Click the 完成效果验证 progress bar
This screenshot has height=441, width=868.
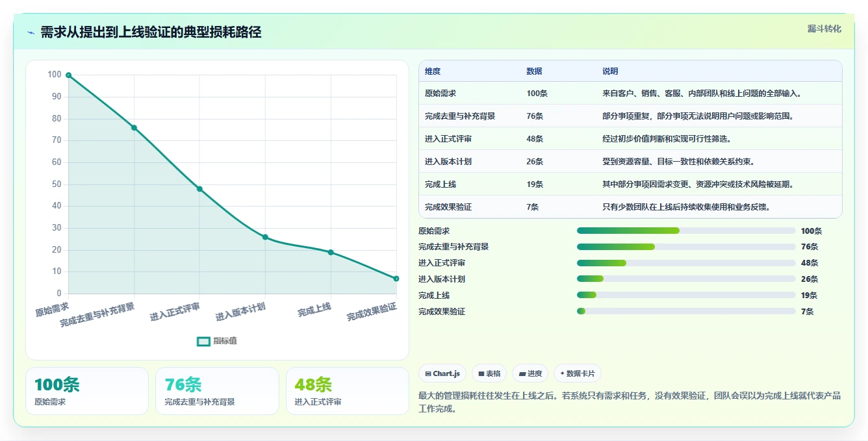pyautogui.click(x=686, y=311)
